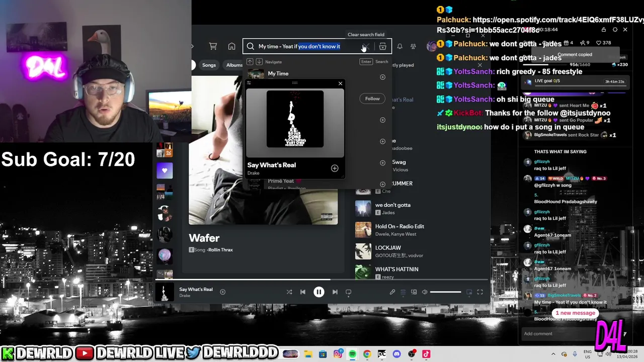Viewport: 644px width, 362px height.
Task: Play LOCKJAW track
Action: point(388,248)
